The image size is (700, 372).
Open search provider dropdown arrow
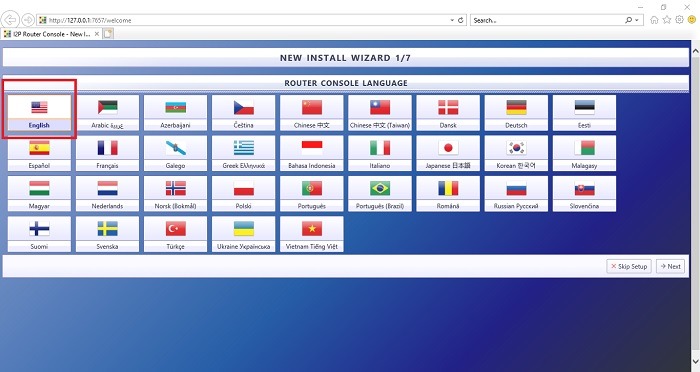click(x=637, y=20)
